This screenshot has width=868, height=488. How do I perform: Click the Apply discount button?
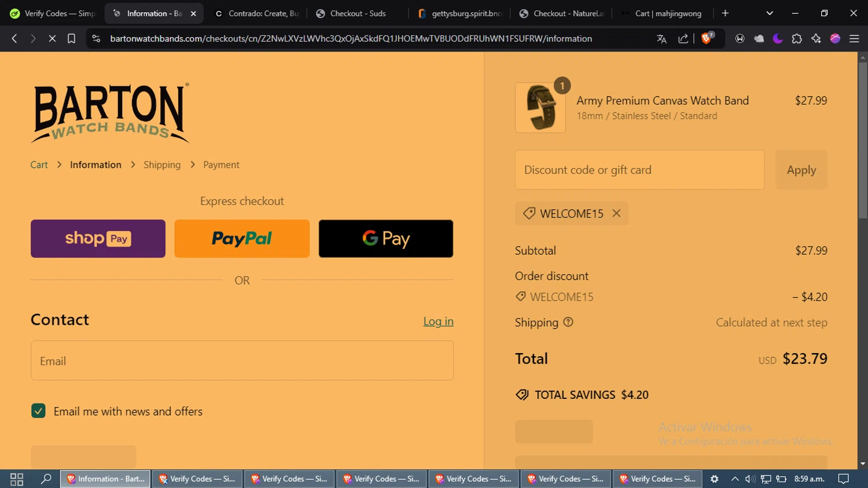click(801, 170)
